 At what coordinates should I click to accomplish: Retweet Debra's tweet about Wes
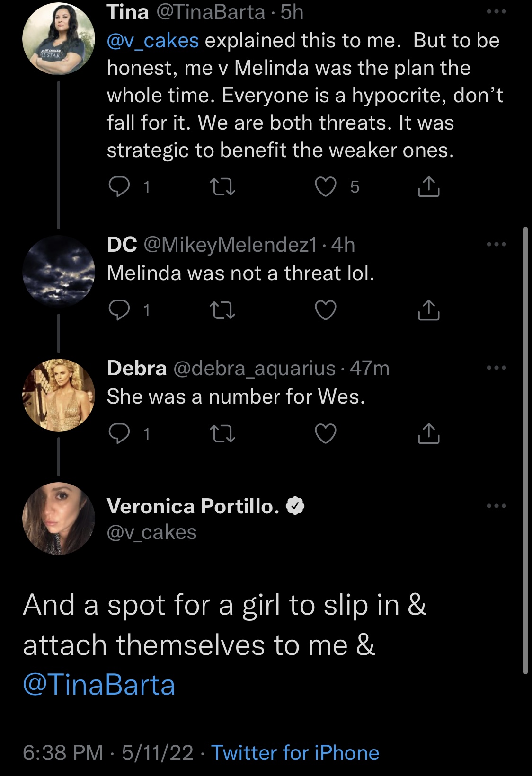click(x=222, y=433)
